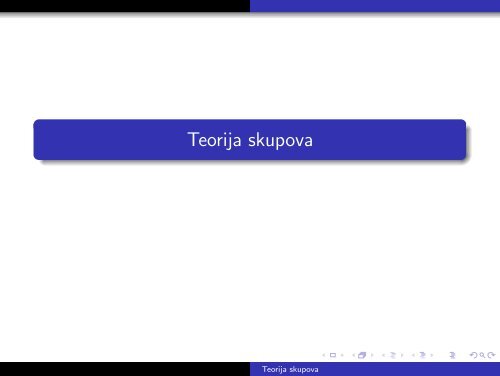
Task: Go to previous frame using left arrow
Action: pyautogui.click(x=354, y=355)
